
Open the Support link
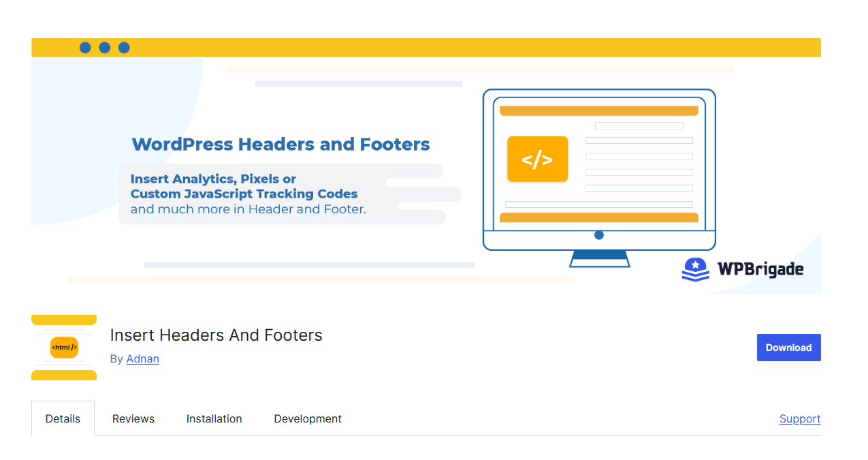tap(799, 418)
